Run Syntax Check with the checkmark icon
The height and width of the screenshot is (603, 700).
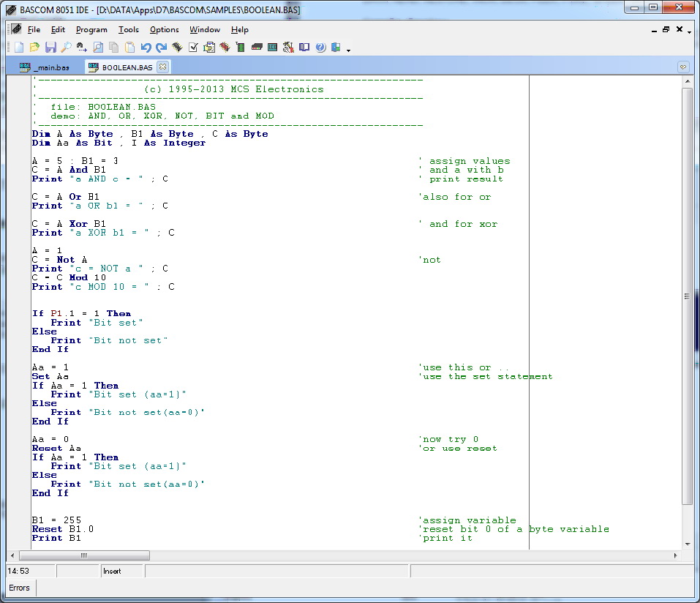pos(193,48)
